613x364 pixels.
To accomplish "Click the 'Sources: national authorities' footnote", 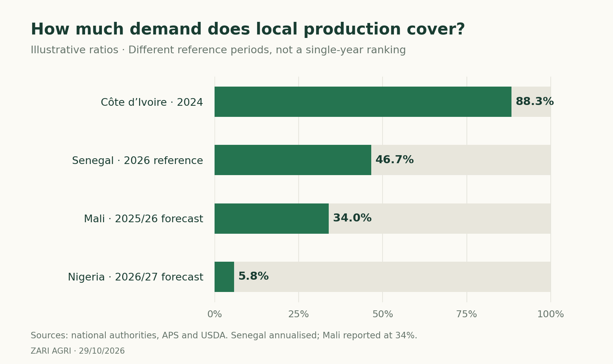I will tap(224, 336).
